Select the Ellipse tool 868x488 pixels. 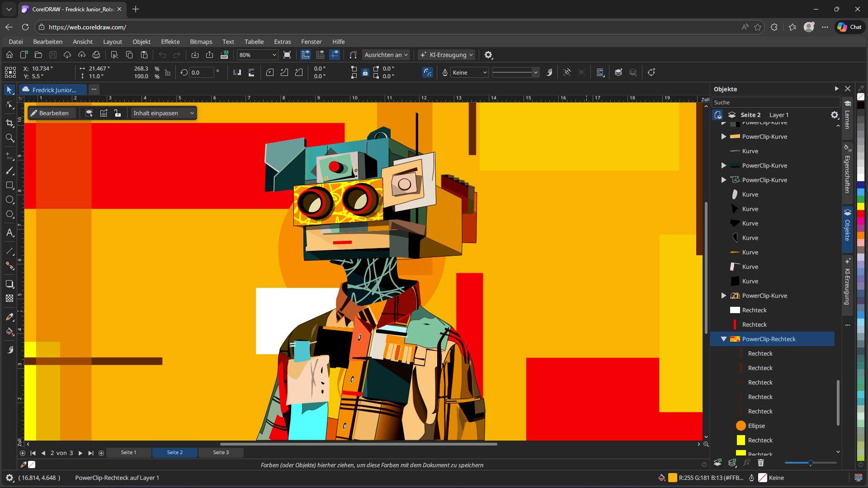pos(10,200)
